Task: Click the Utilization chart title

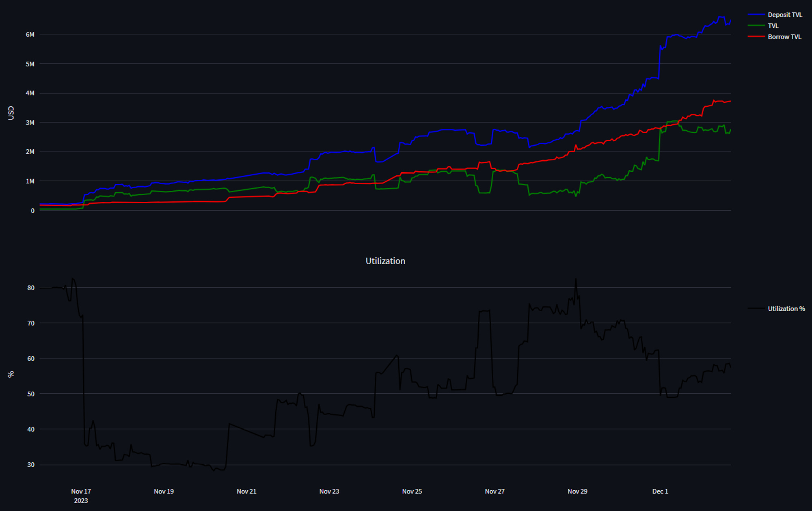Action: click(385, 261)
